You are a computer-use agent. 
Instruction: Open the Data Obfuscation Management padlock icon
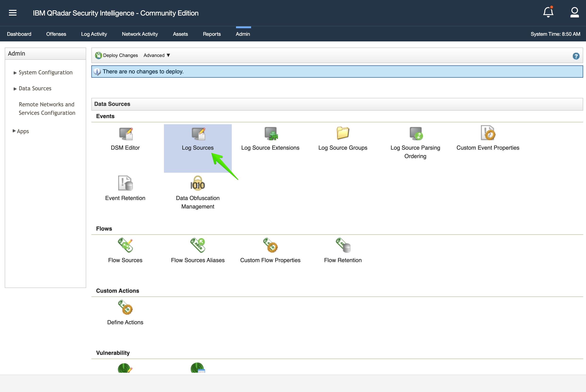pyautogui.click(x=198, y=183)
